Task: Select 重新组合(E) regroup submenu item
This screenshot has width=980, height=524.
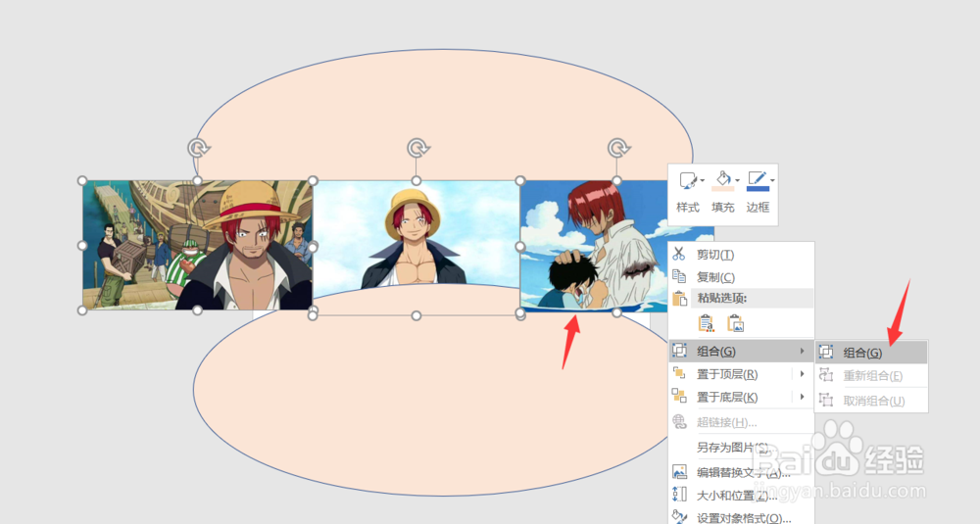Action: [x=871, y=375]
